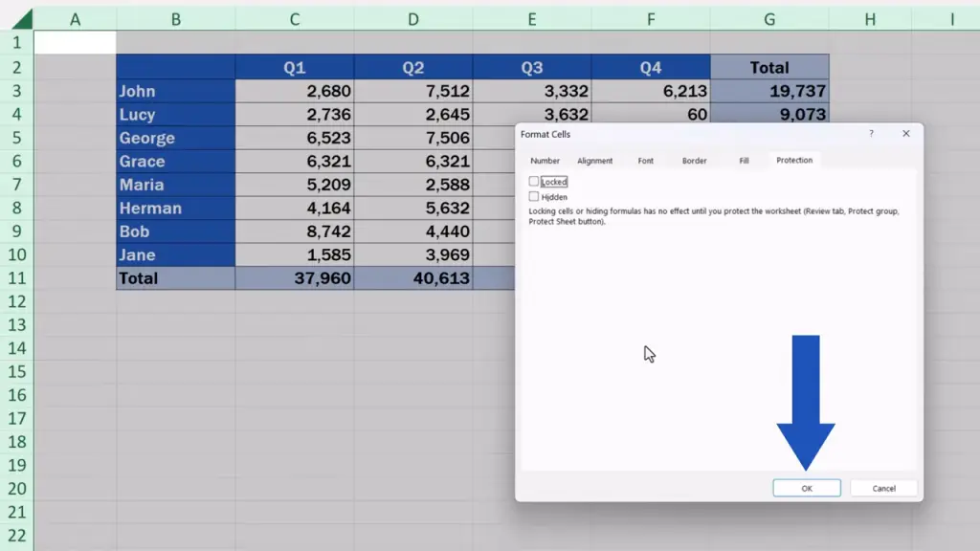Click the Cancel button
980x551 pixels.
(883, 488)
